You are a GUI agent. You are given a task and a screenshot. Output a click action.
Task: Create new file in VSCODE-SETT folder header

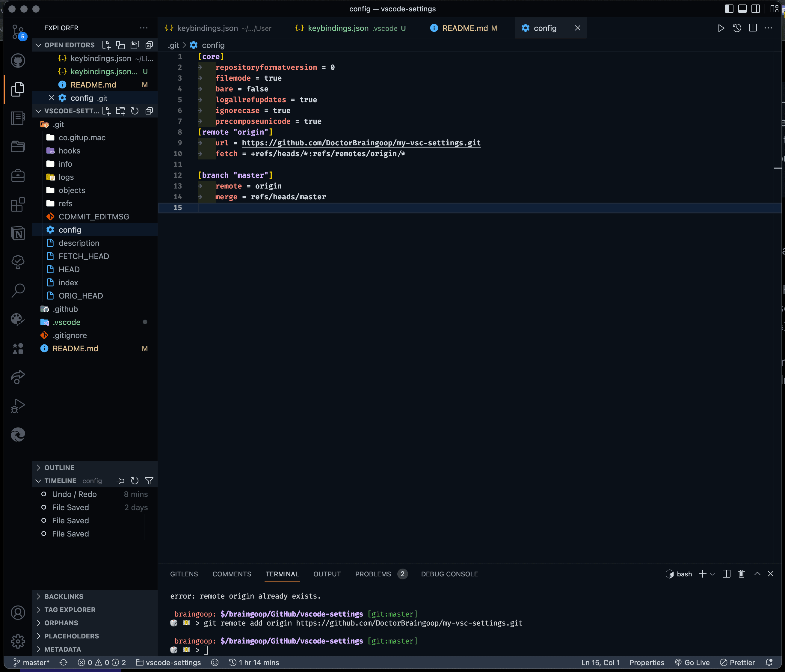106,111
